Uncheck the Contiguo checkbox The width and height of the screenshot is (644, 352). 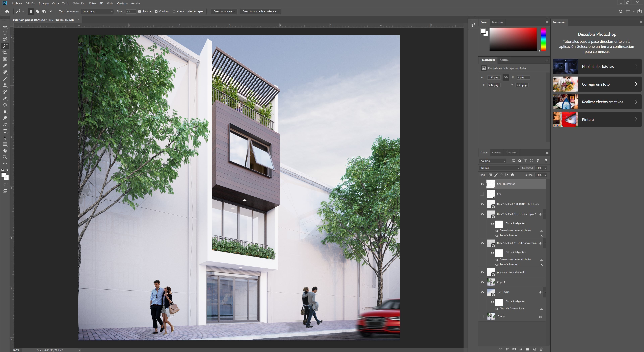[156, 12]
